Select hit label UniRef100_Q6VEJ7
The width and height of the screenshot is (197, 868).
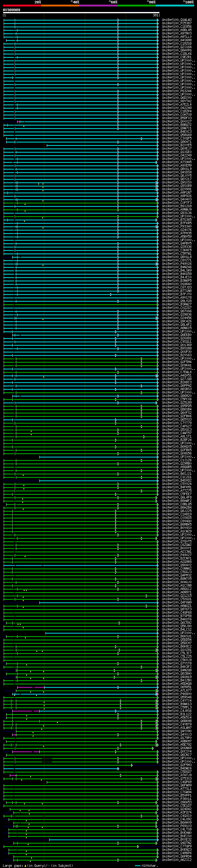[177, 149]
